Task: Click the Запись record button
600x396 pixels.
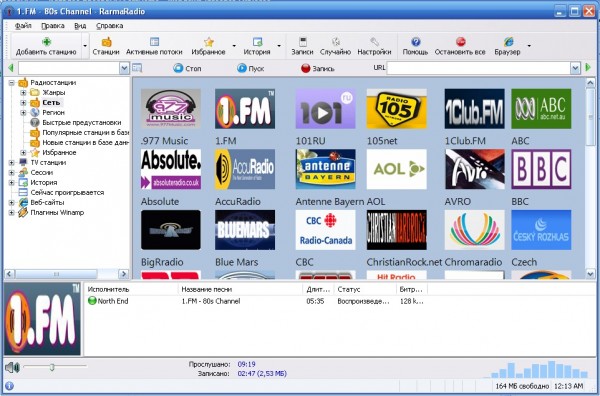Action: [x=318, y=68]
